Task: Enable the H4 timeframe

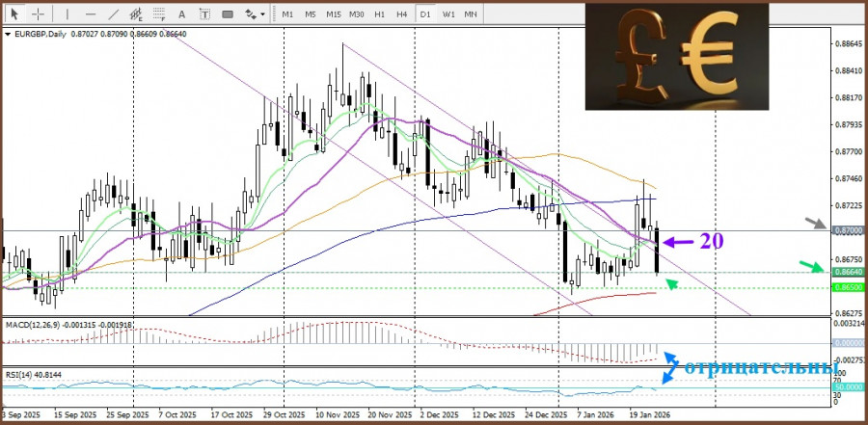Action: pyautogui.click(x=401, y=14)
